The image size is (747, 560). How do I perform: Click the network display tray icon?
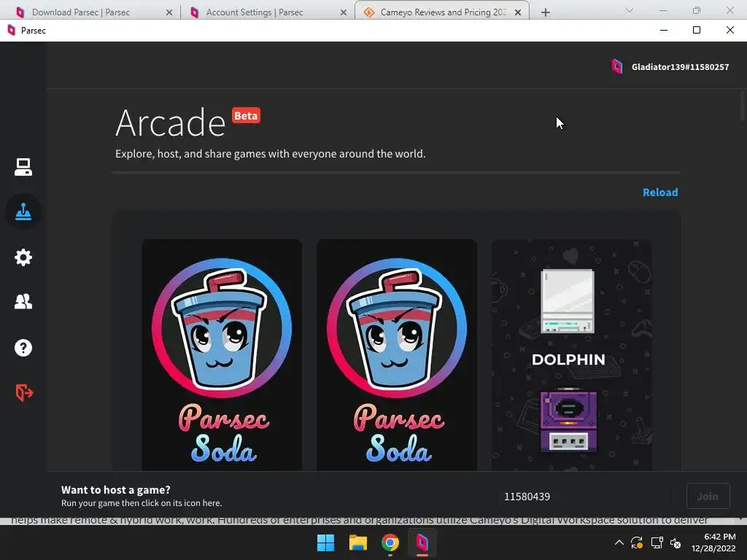pyautogui.click(x=657, y=542)
